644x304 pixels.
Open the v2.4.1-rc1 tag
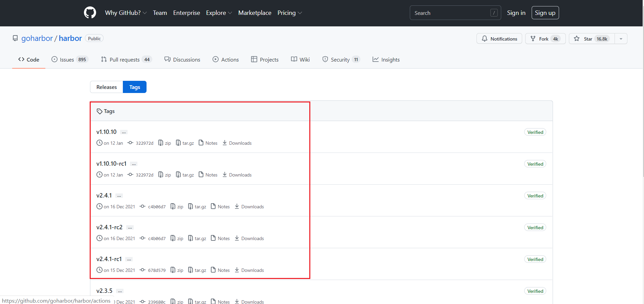pyautogui.click(x=109, y=259)
